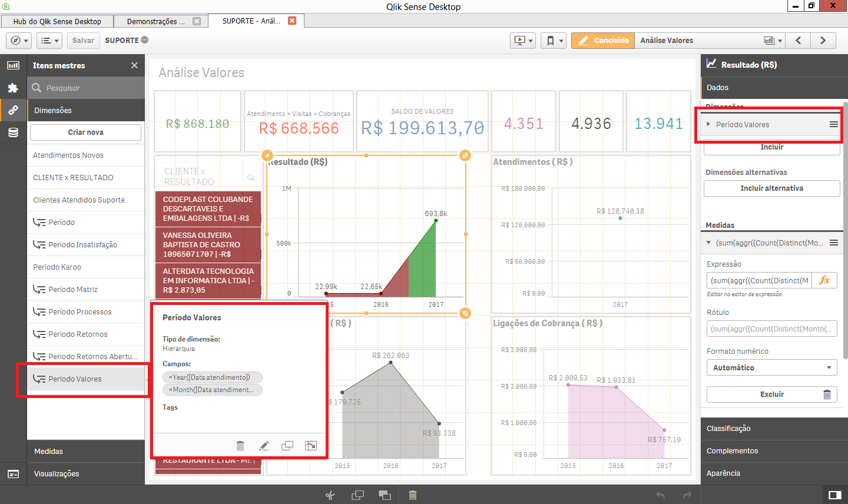This screenshot has height=504, width=848.
Task: Select Periodo Karoo dimension
Action: (x=86, y=267)
